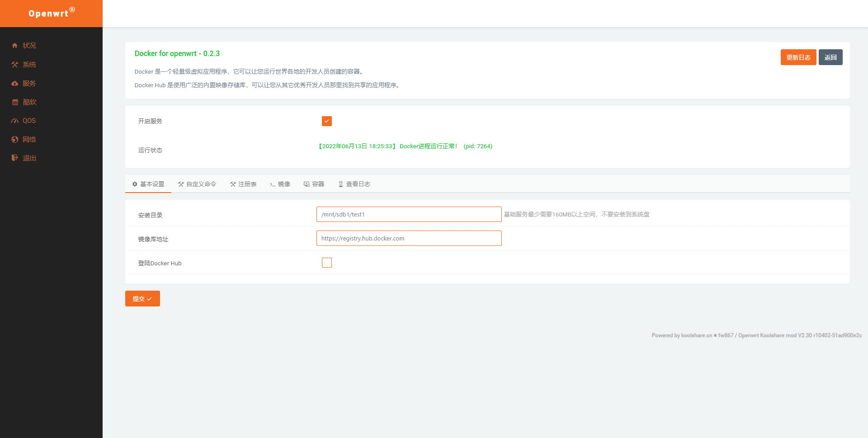The height and width of the screenshot is (438, 868).
Task: Click the 基础服务最少需要160MB hint text
Action: coord(577,214)
